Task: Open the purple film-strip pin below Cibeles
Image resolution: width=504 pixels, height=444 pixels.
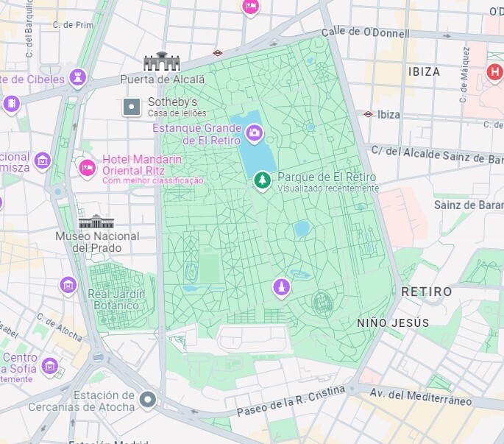Action: [12, 105]
